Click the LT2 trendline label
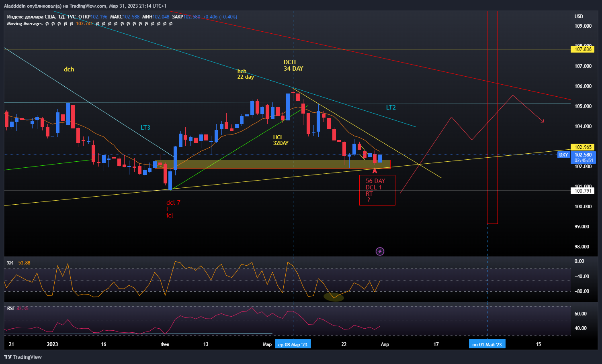The image size is (602, 364). click(x=391, y=108)
